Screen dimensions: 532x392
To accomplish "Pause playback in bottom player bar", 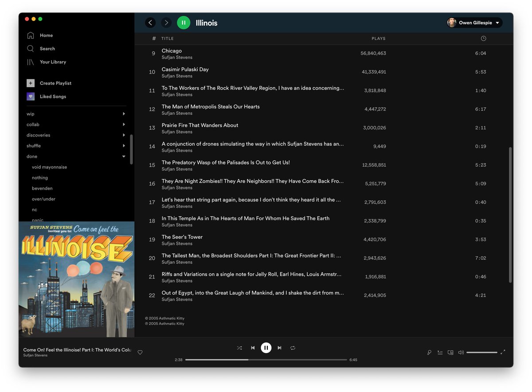I will (x=266, y=348).
